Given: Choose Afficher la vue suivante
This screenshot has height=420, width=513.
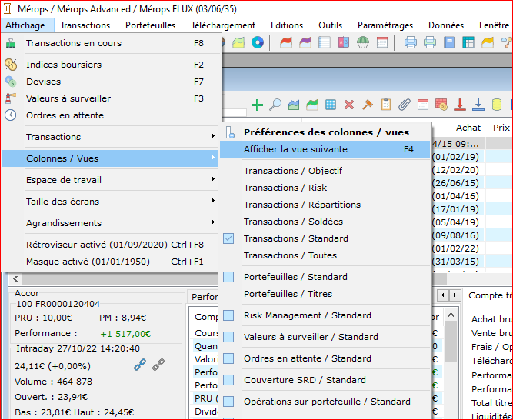Looking at the screenshot, I should coord(325,149).
